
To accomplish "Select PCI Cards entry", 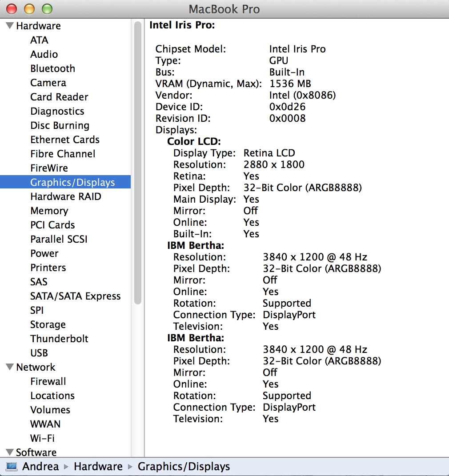I will [x=52, y=225].
